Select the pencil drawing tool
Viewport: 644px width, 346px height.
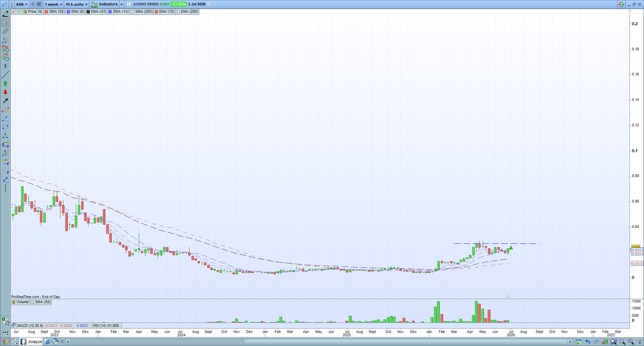[5, 13]
